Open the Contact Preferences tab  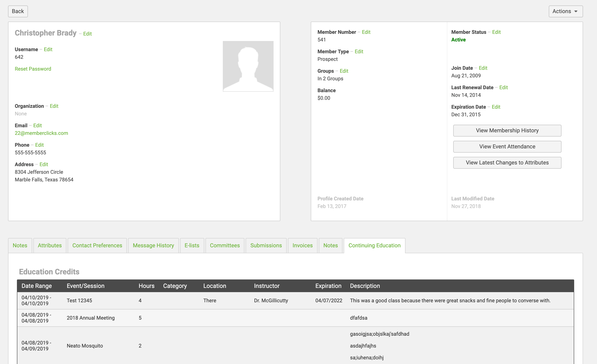click(97, 245)
